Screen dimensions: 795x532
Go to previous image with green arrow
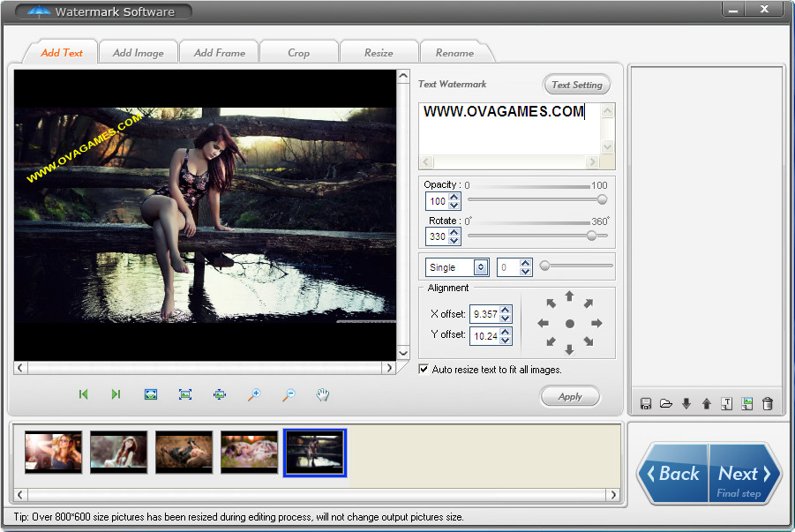(83, 394)
